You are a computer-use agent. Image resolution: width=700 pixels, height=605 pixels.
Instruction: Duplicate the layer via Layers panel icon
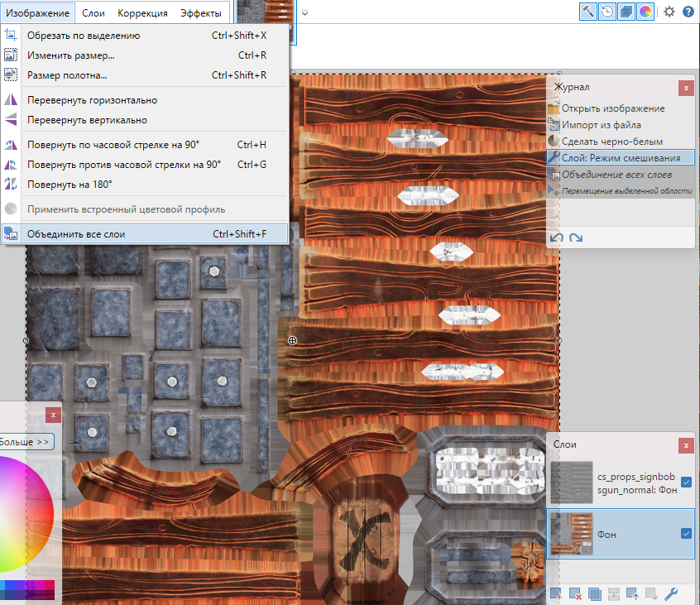594,593
